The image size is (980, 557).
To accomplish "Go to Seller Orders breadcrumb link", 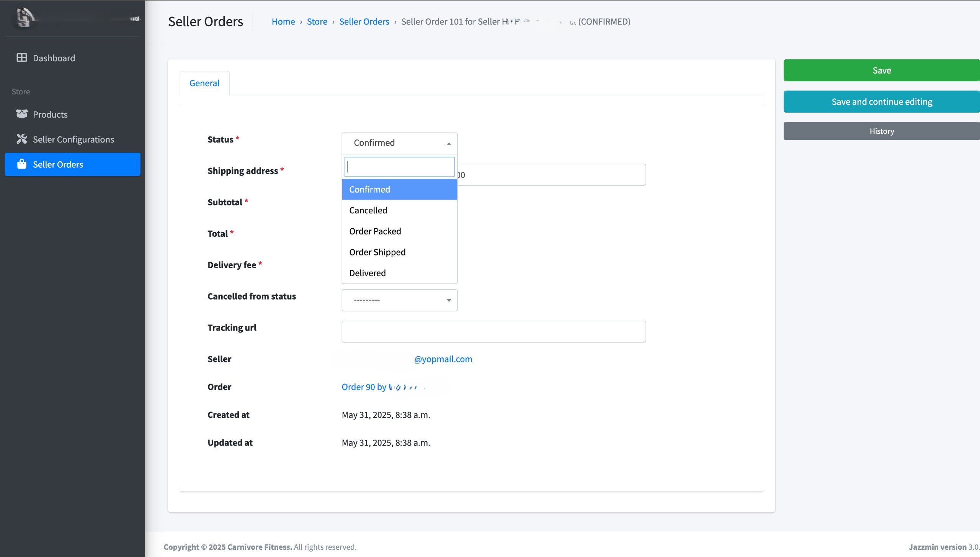I will tap(364, 21).
